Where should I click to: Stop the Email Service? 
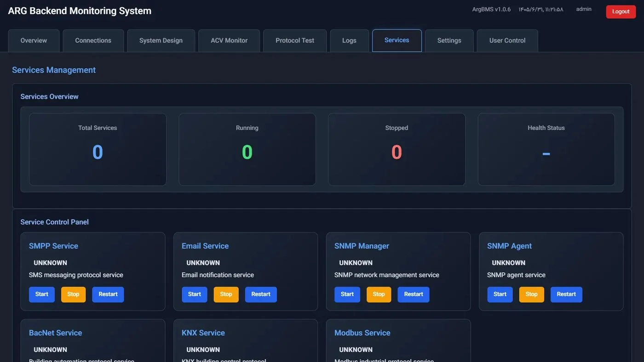point(226,294)
